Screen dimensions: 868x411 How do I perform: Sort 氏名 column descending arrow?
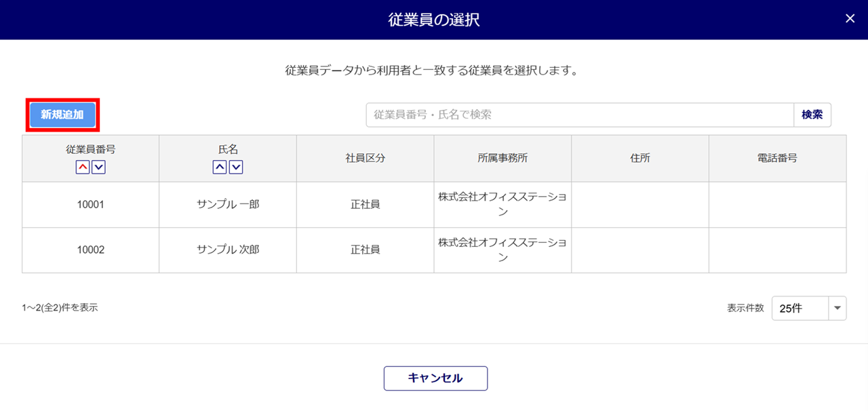click(x=236, y=167)
